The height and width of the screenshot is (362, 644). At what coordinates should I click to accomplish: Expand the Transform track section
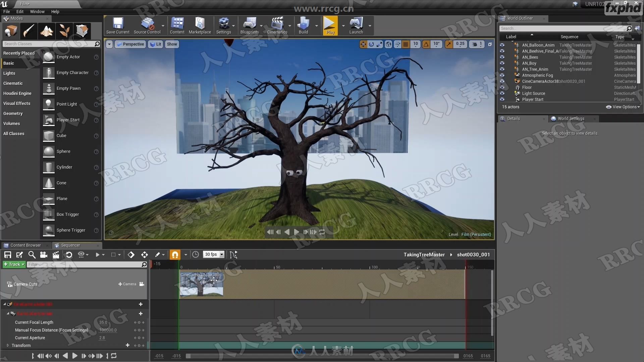7,345
